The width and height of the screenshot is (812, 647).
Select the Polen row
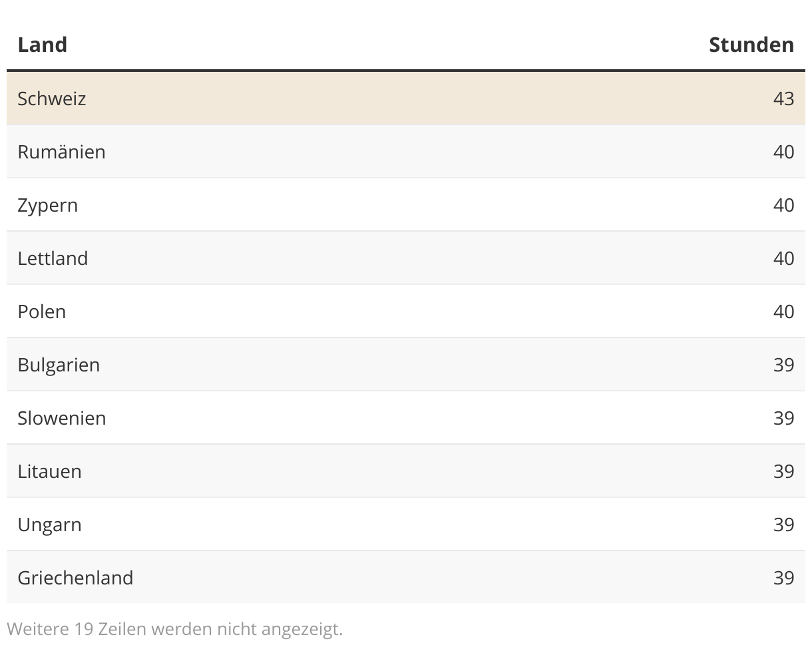406,312
